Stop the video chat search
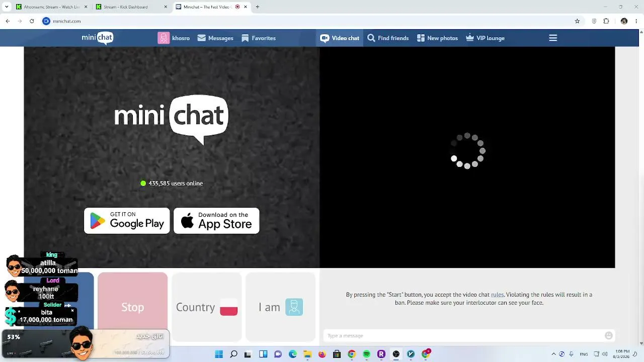Screen dimensions: 644x362 133,307
